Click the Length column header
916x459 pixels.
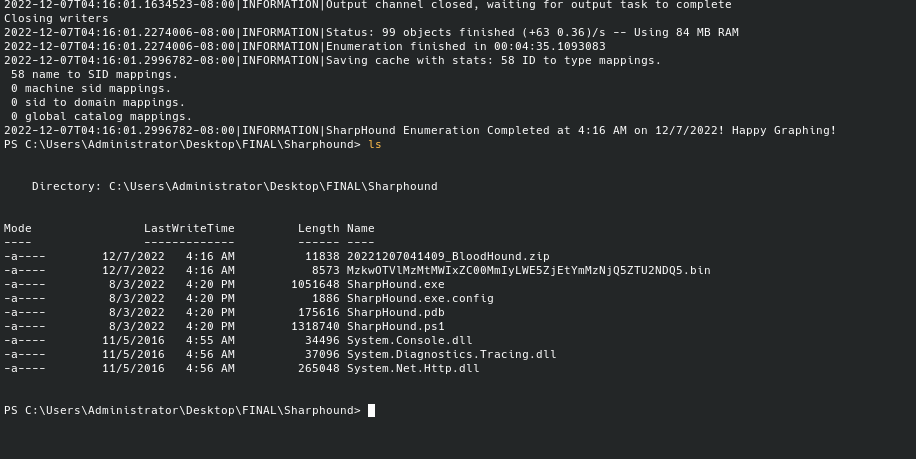[x=319, y=228]
